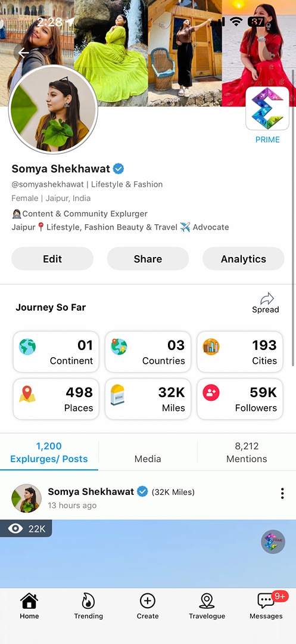Tap the back arrow icon
Viewport: 296px width, 644px height.
(23, 52)
